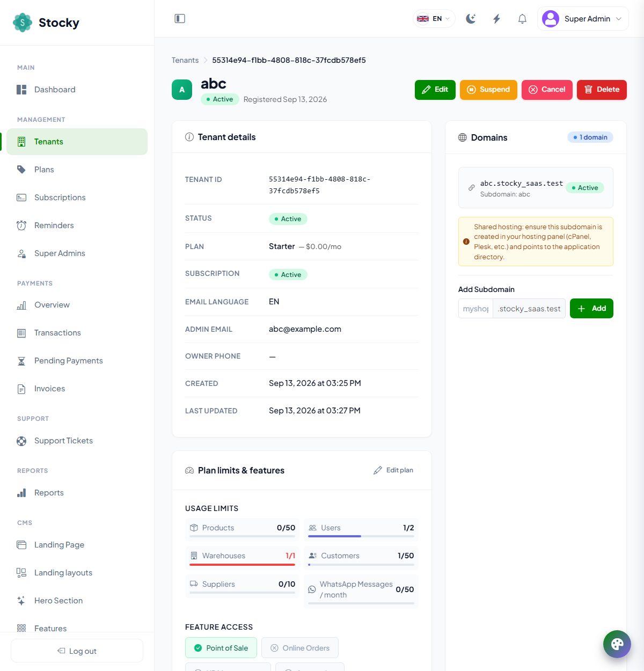Click Active badge in Subscription row

pos(288,275)
